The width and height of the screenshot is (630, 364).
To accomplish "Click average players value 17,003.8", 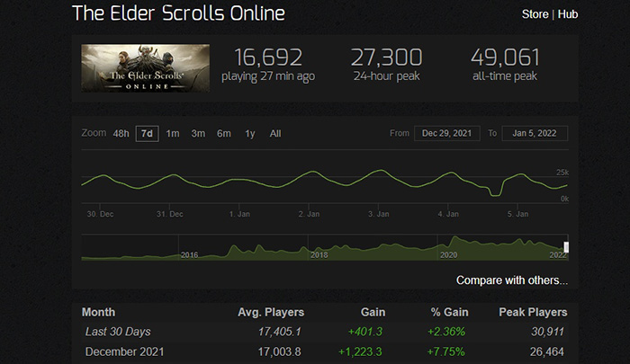I will pyautogui.click(x=279, y=352).
